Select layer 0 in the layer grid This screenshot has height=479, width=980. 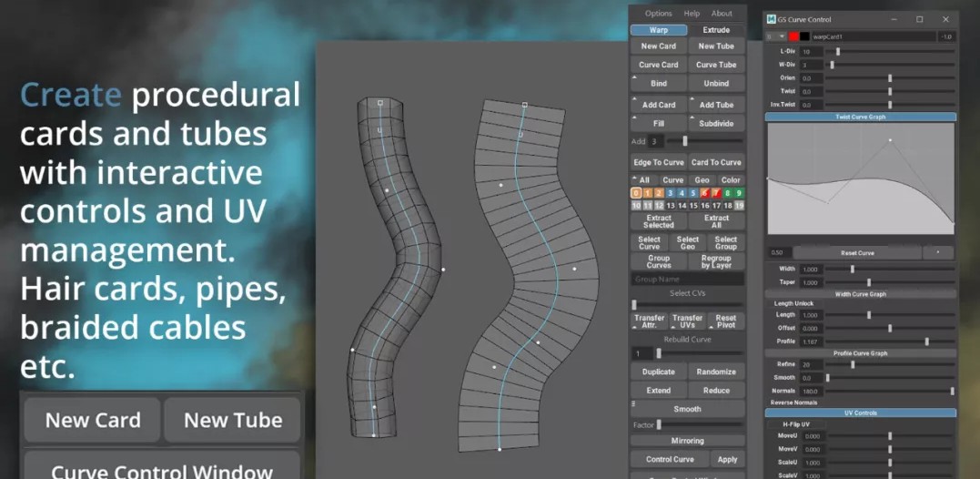[636, 193]
